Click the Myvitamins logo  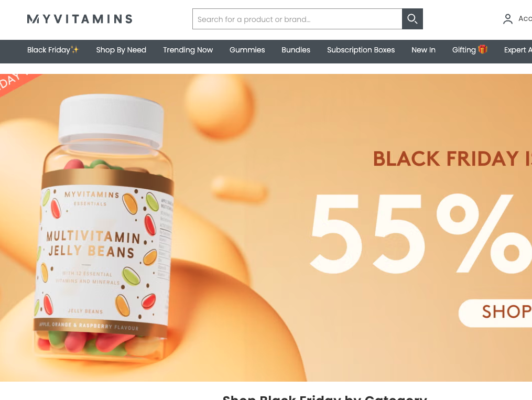(80, 19)
